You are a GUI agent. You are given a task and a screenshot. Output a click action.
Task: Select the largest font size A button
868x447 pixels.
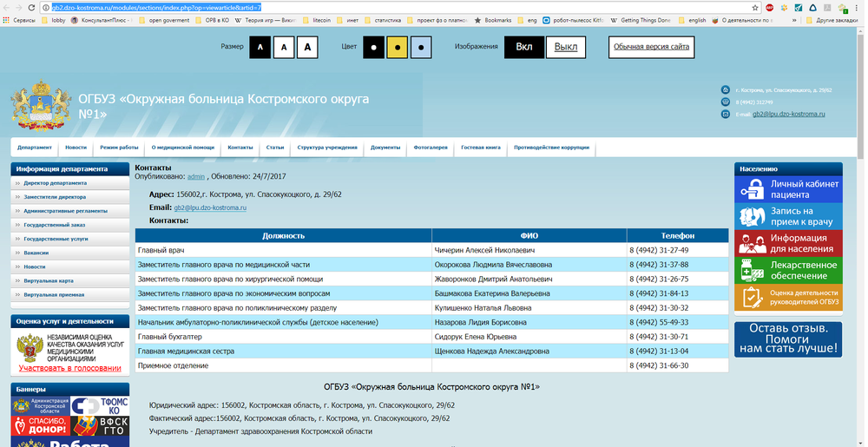pos(307,47)
